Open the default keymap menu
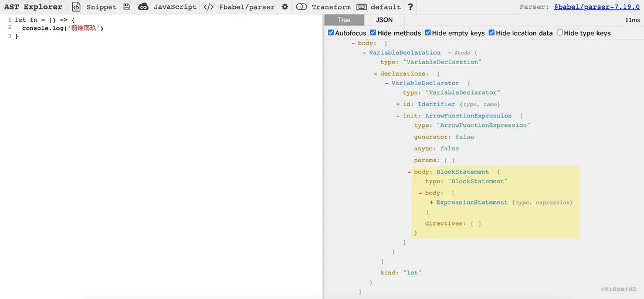This screenshot has width=644, height=299. click(x=385, y=7)
